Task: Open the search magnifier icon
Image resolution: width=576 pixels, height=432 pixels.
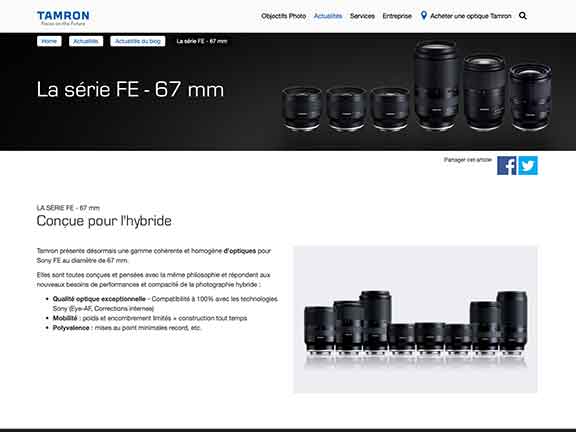Action: pos(523,16)
